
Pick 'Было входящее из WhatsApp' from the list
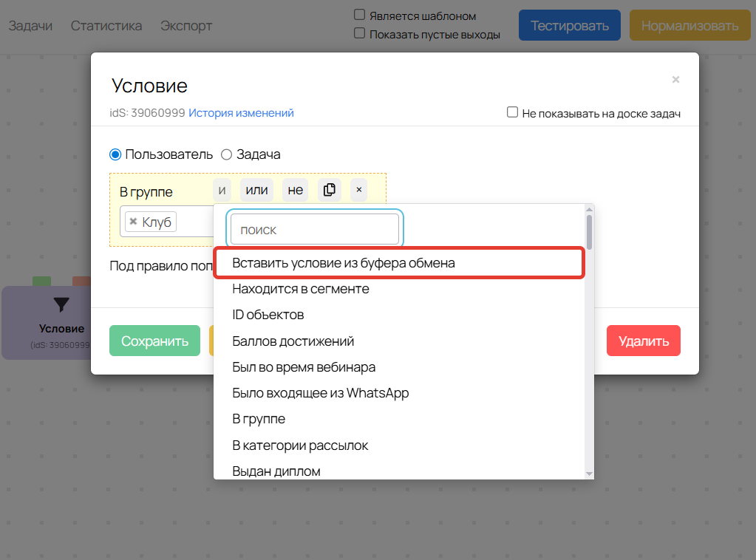[320, 393]
